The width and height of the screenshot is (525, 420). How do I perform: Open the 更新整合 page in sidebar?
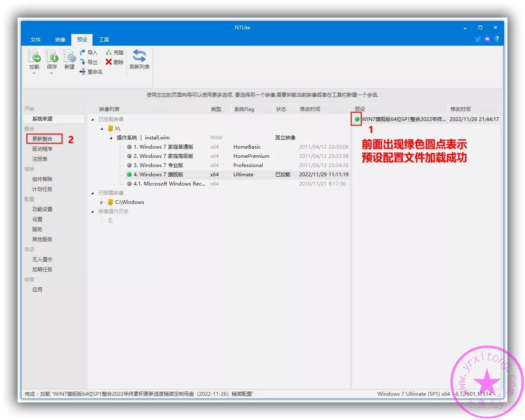[x=42, y=139]
